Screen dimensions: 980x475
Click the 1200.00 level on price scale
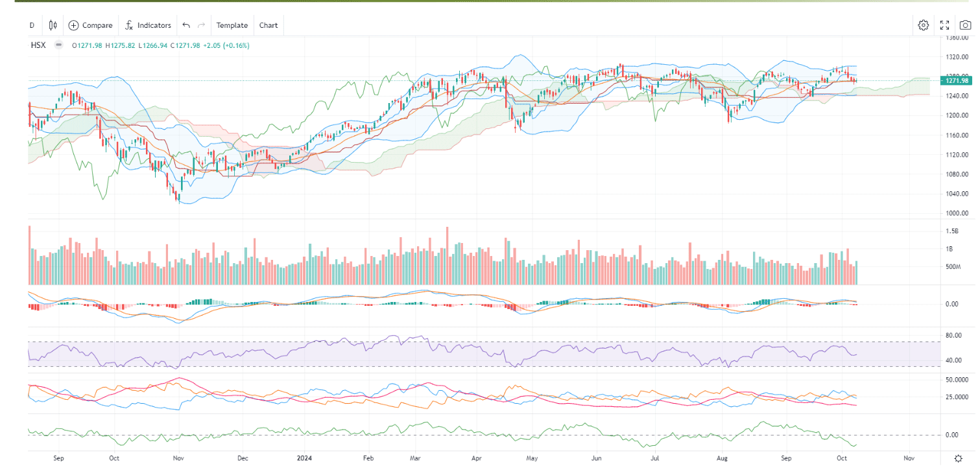(x=957, y=115)
